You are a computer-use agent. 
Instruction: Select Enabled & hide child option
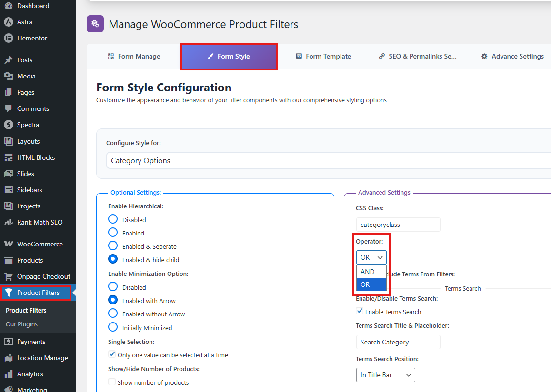click(113, 259)
